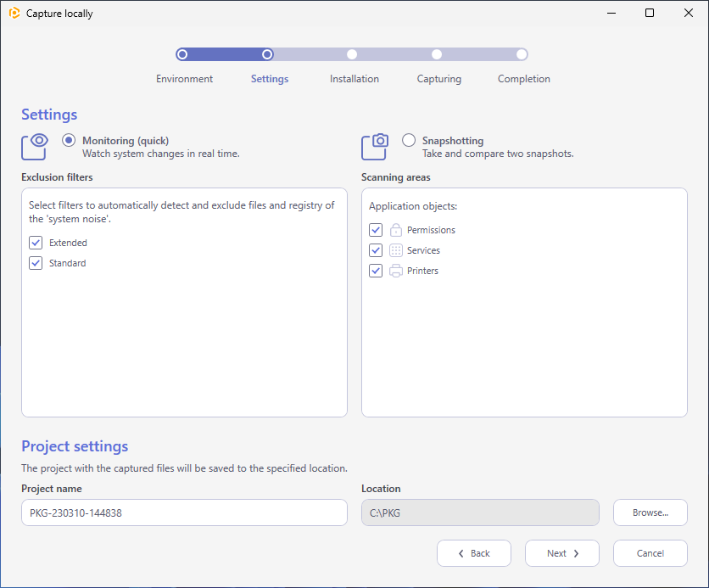Click the Standard filter label
This screenshot has width=709, height=588.
point(67,263)
